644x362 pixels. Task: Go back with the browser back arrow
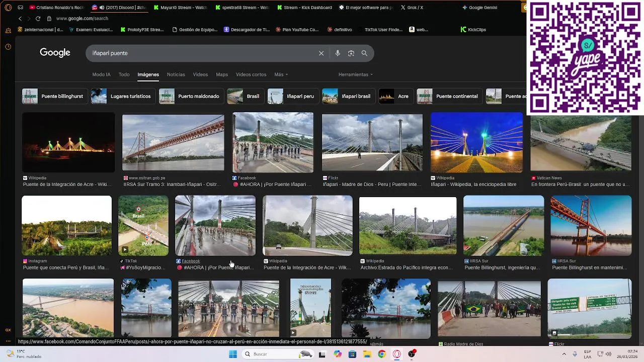pos(20,19)
